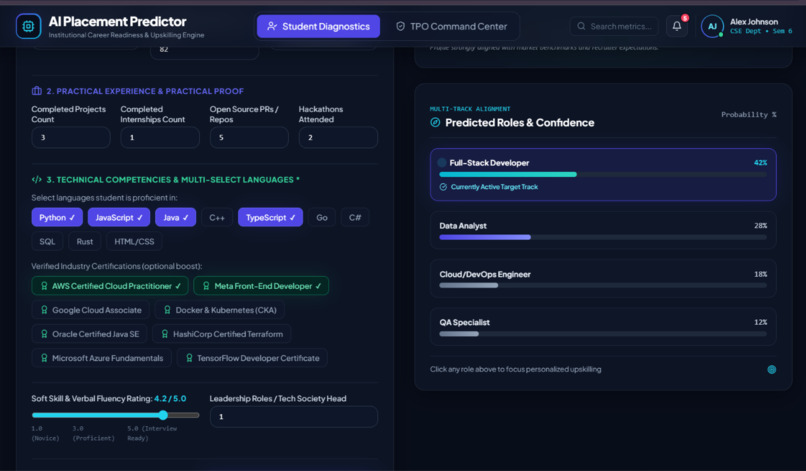Deselect the Java language chip
The height and width of the screenshot is (471, 806).
pyautogui.click(x=175, y=218)
